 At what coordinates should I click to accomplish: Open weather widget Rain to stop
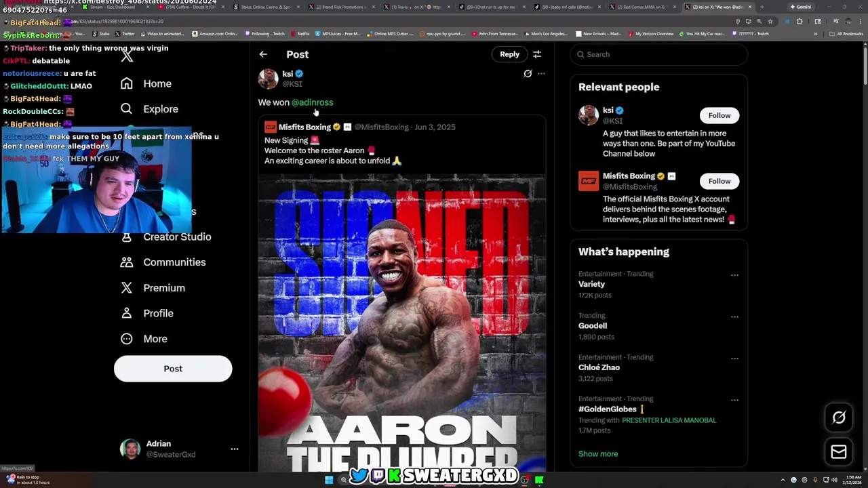27,480
